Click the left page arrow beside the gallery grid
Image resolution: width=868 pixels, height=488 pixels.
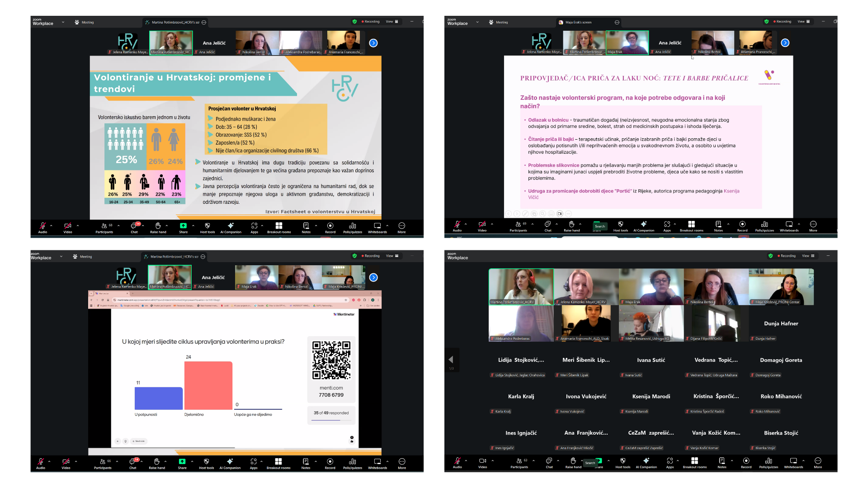(x=451, y=360)
